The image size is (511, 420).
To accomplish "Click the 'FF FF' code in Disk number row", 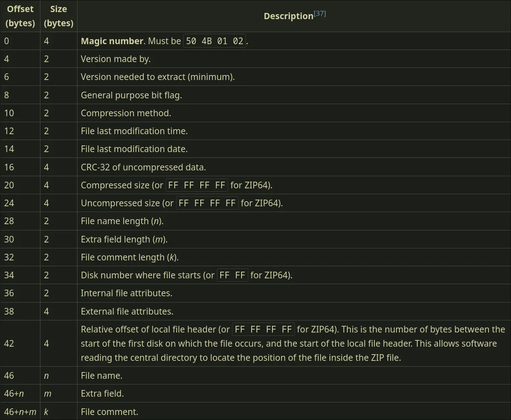I will [x=232, y=275].
